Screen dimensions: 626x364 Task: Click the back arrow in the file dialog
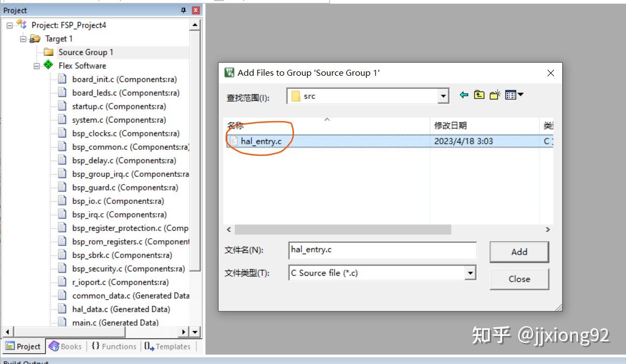[x=464, y=95]
